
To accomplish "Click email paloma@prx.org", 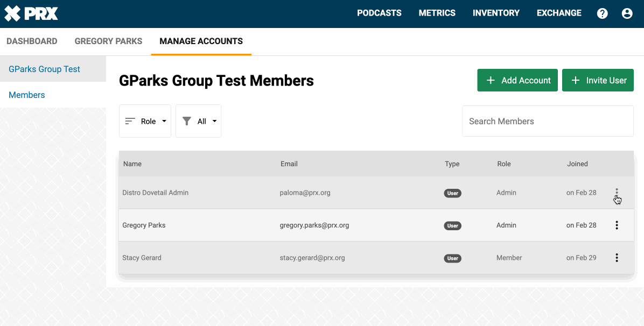I will click(x=305, y=193).
